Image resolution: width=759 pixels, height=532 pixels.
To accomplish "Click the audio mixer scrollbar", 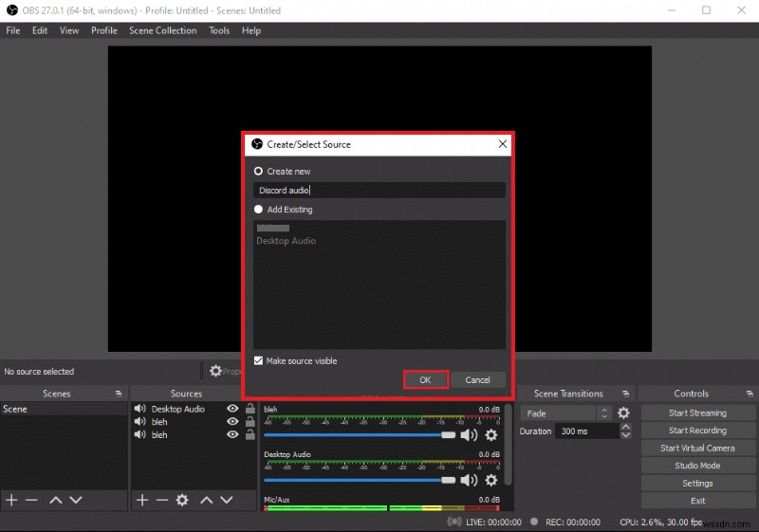I will pos(508,444).
